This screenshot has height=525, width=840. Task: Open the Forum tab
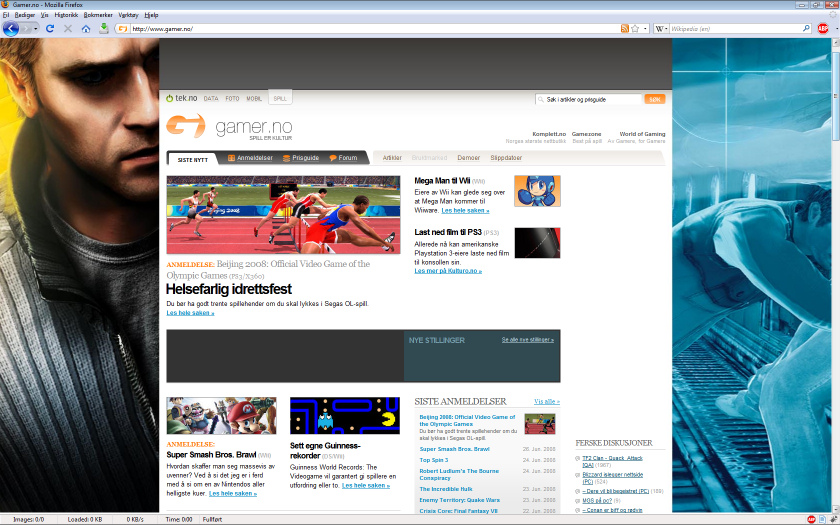coord(343,158)
